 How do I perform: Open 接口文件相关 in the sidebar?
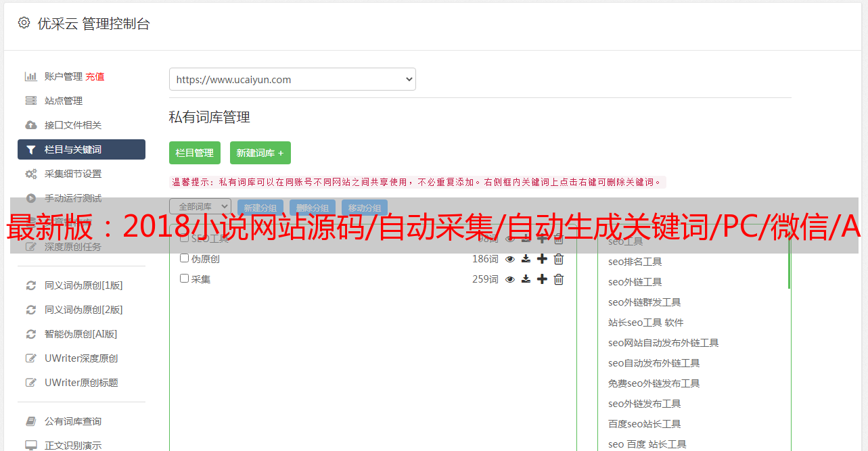pyautogui.click(x=73, y=125)
